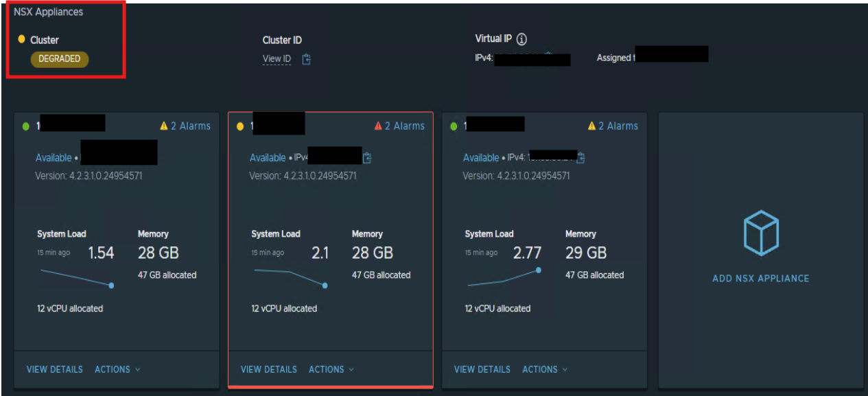
Task: Click the cube icon for adding appliance
Action: pos(761,233)
